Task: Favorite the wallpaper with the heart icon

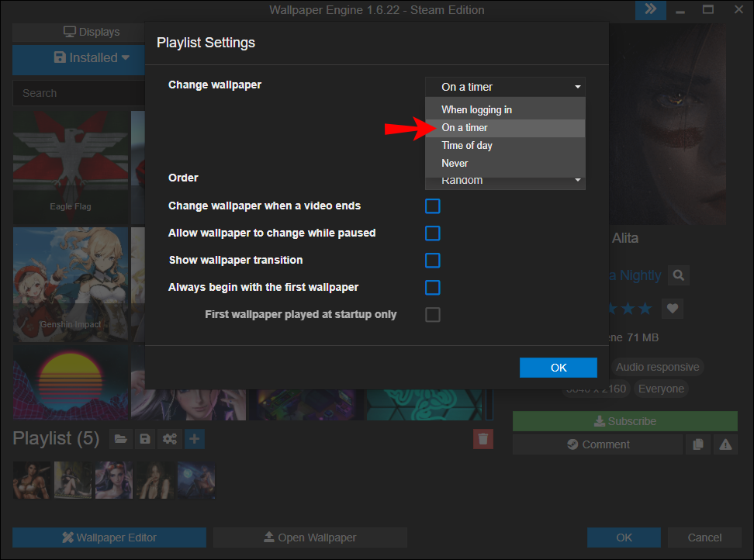Action: (x=673, y=308)
